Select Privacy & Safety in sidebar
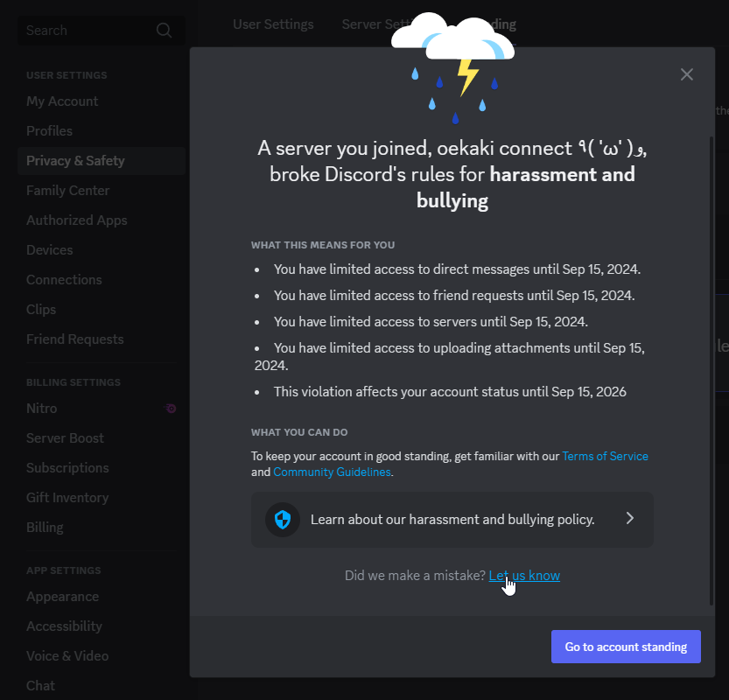The height and width of the screenshot is (700, 729). 102,161
